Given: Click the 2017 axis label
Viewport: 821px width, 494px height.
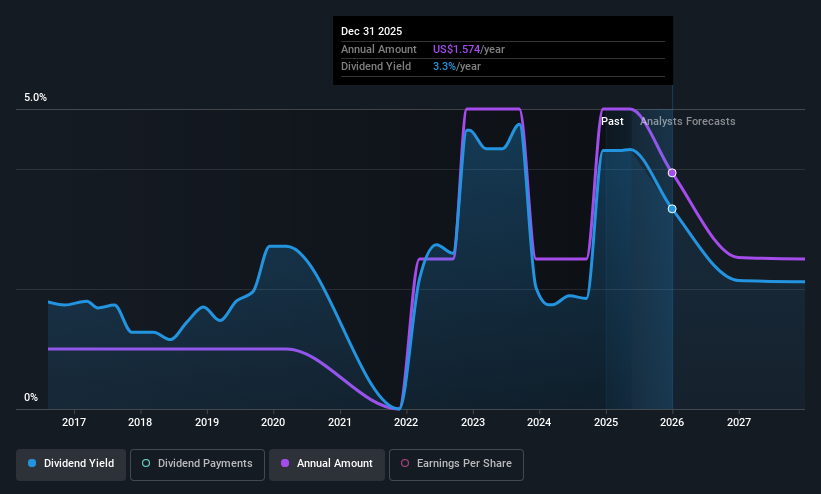Looking at the screenshot, I should pyautogui.click(x=74, y=422).
